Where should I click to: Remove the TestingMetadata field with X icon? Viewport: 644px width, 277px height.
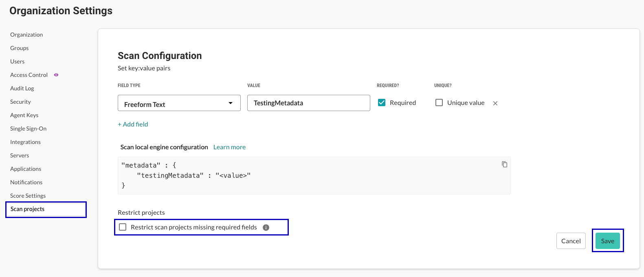495,103
